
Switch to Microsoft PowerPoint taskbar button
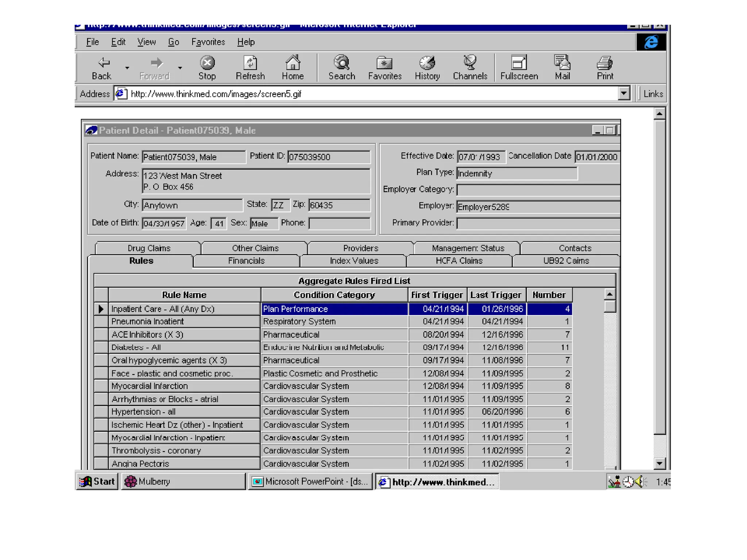310,482
